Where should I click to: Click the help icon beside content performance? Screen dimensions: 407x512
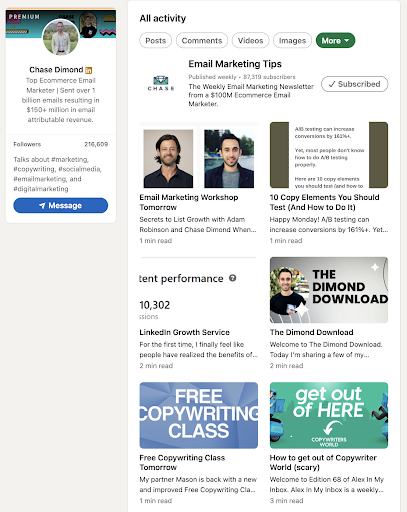[x=232, y=278]
